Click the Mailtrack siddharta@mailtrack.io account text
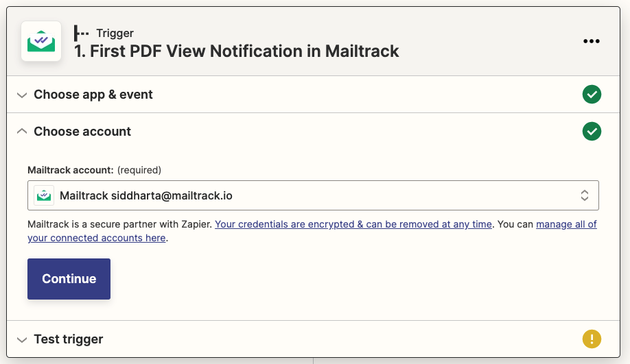Image resolution: width=630 pixels, height=364 pixels. (145, 195)
